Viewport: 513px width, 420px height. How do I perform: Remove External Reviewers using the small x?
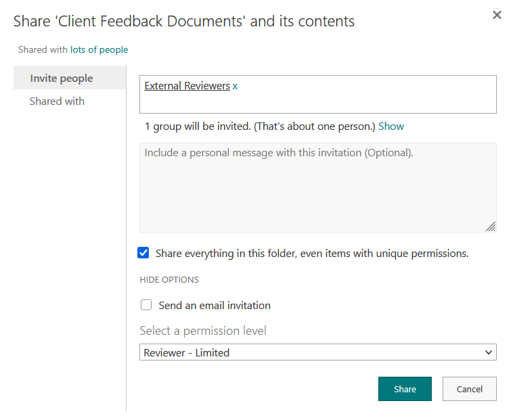pos(235,87)
